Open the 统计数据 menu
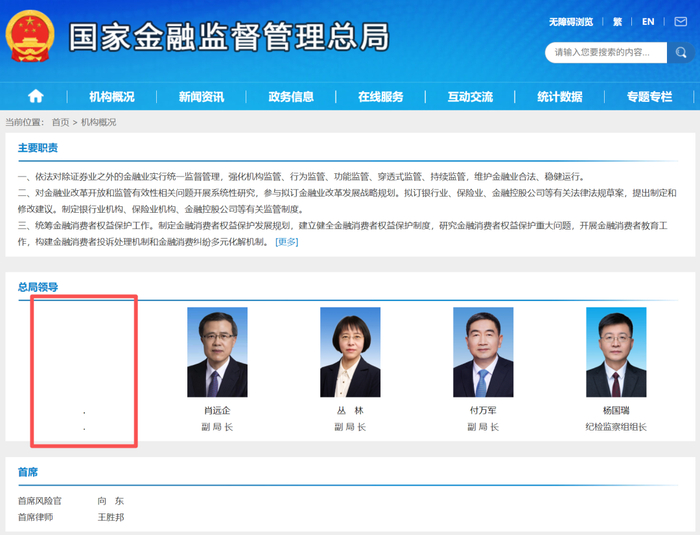The image size is (700, 535). click(560, 96)
